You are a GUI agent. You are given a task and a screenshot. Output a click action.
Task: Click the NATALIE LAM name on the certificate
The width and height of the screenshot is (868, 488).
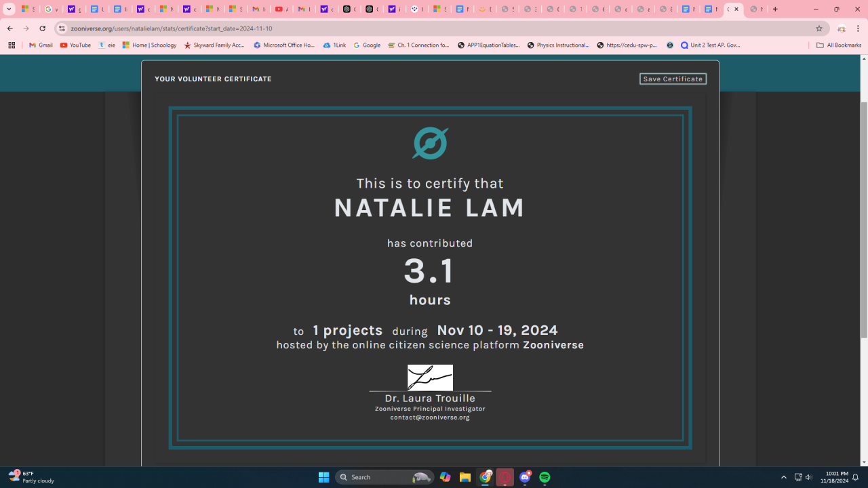(x=430, y=208)
